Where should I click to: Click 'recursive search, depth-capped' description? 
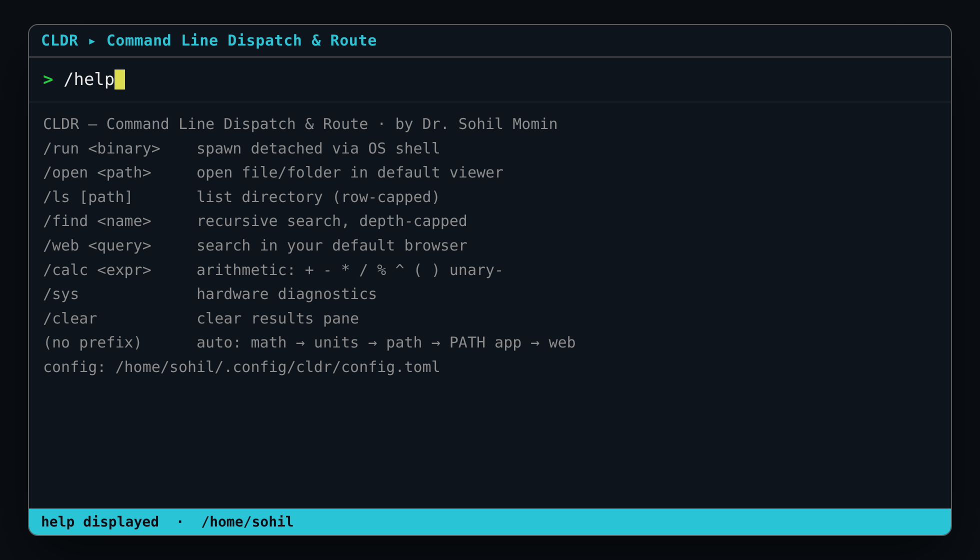pyautogui.click(x=332, y=221)
